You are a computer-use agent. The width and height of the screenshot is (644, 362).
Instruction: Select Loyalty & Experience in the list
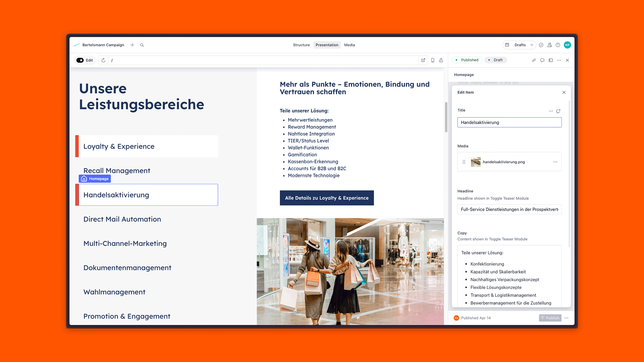[x=147, y=146]
